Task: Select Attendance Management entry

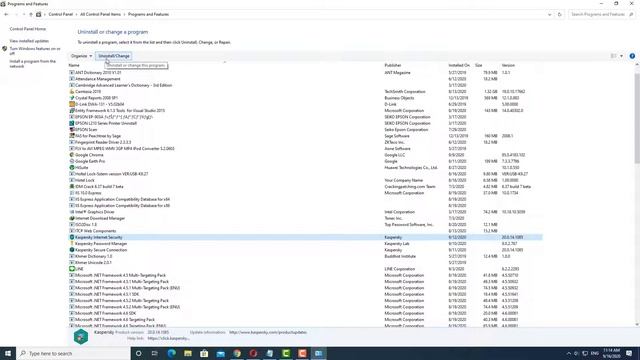Action: 98,79
